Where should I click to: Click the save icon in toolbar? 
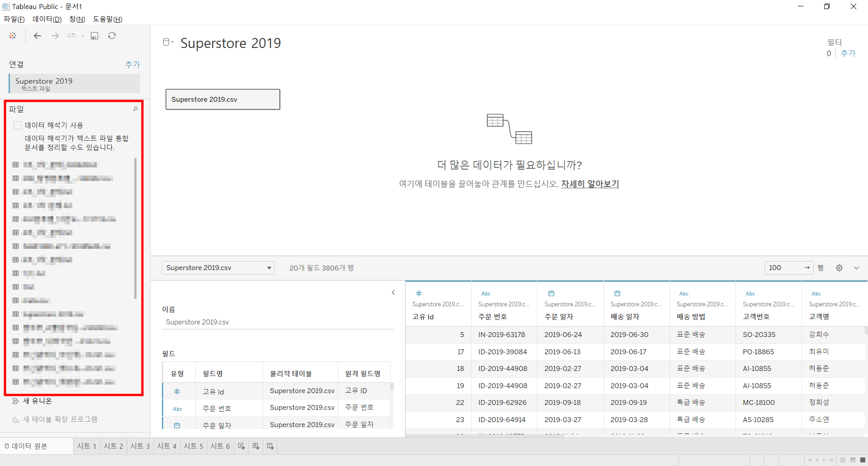pyautogui.click(x=94, y=36)
